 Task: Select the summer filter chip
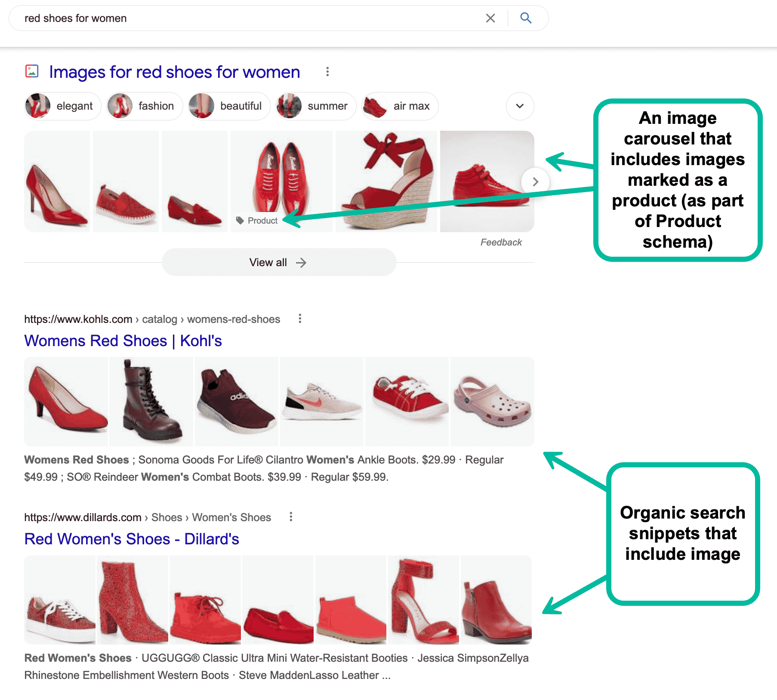coord(316,106)
